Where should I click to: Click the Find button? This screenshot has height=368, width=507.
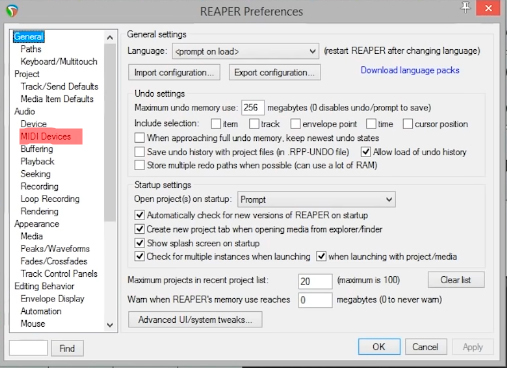(67, 348)
